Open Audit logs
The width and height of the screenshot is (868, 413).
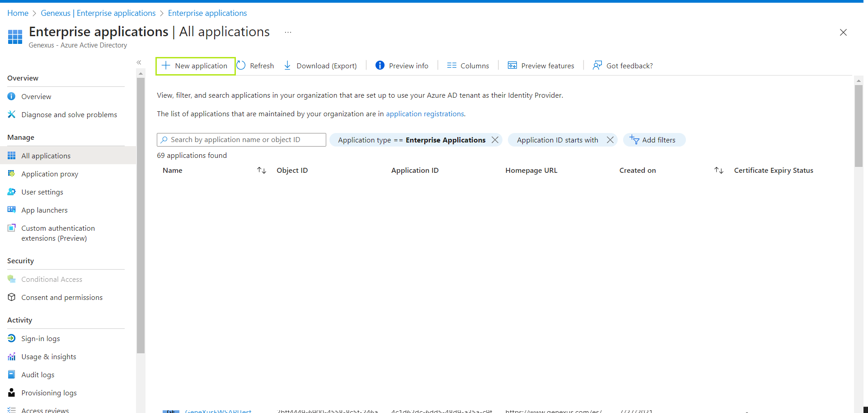(x=38, y=375)
